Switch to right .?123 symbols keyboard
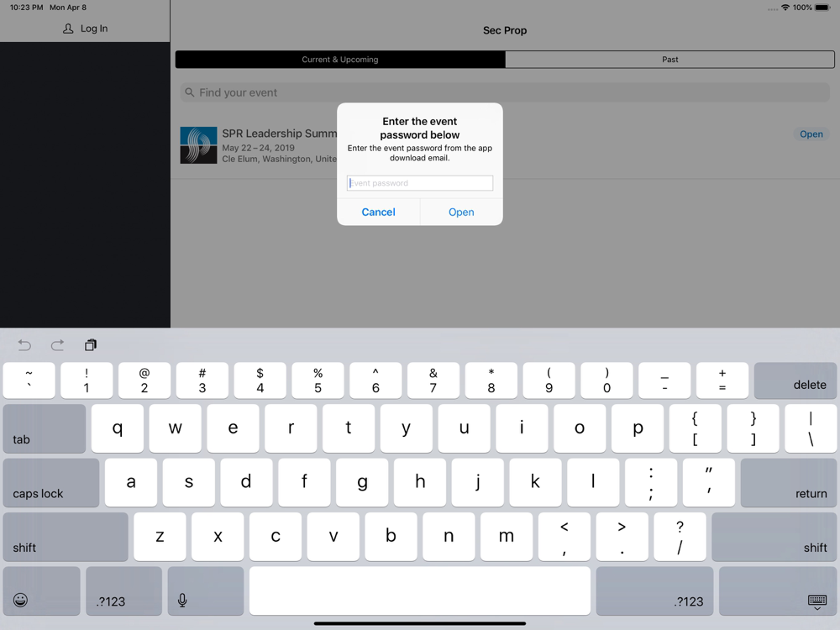Screen dimensions: 840x630 (x=654, y=591)
